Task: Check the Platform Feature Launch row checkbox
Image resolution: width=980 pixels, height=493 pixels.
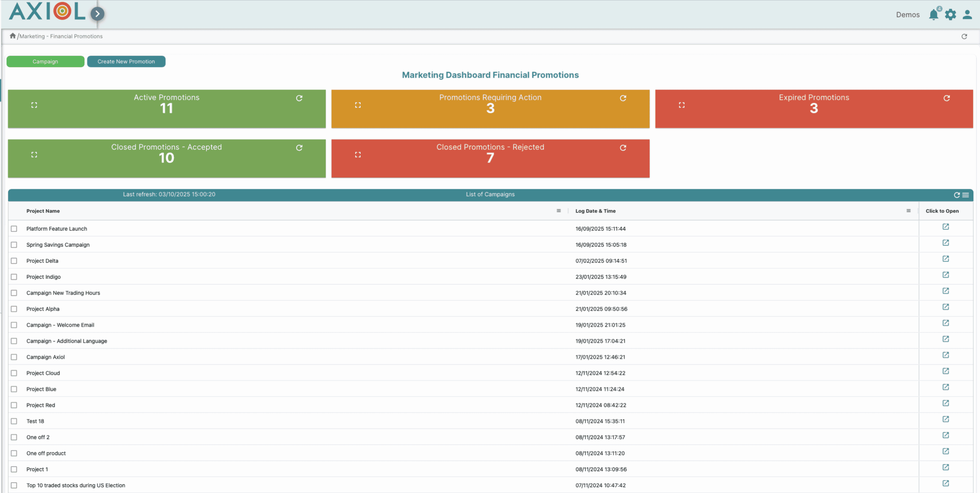Action: [14, 228]
